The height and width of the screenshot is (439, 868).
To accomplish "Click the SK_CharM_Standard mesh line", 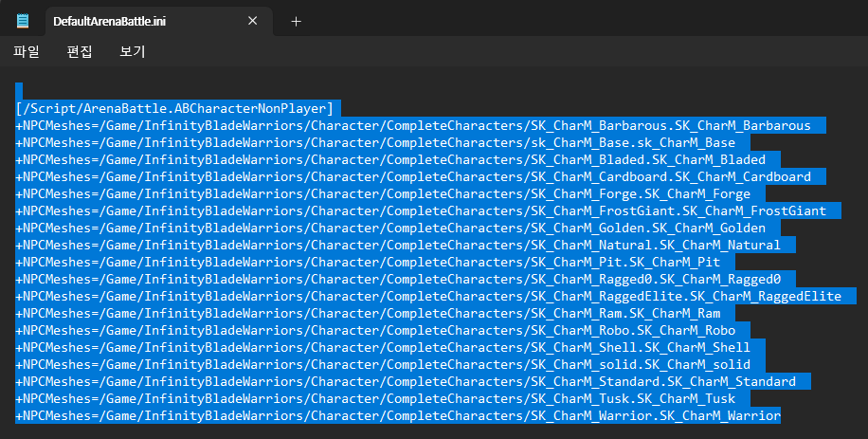I will [406, 382].
